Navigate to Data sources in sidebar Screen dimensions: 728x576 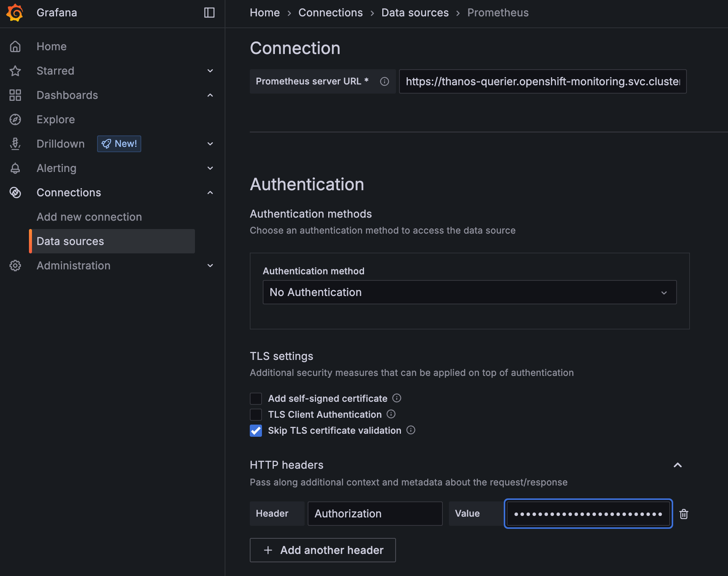pyautogui.click(x=70, y=241)
